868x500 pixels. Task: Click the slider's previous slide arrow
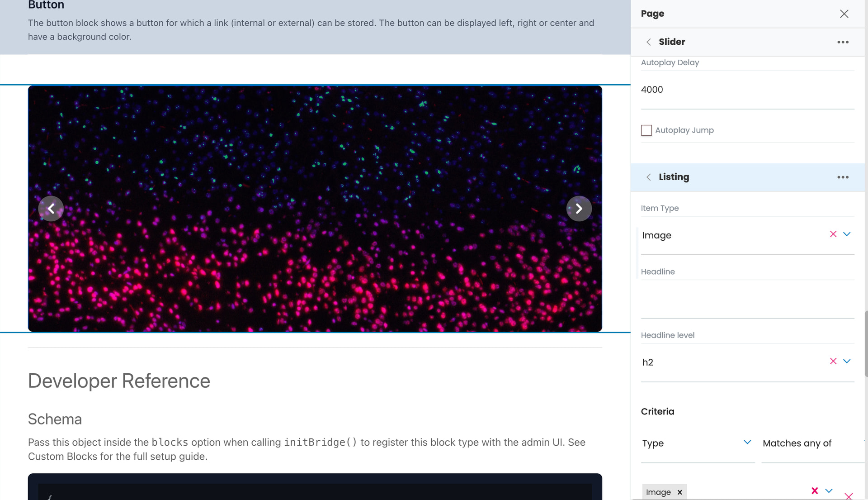[51, 209]
